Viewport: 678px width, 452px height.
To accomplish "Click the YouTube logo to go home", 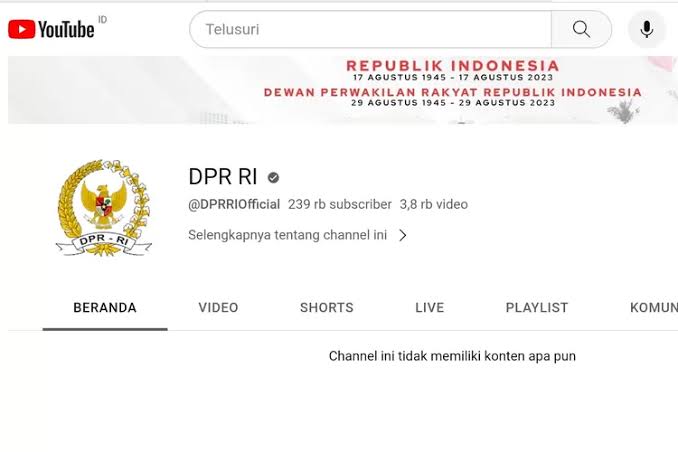I will coord(51,29).
